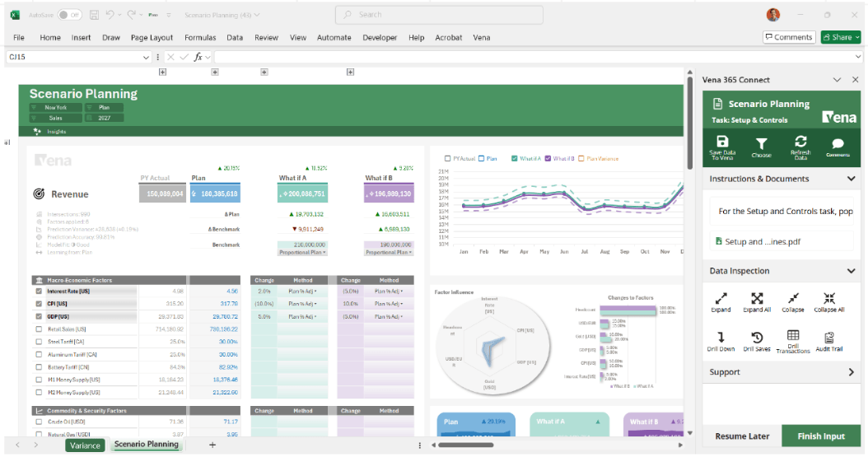Add a new sheet with plus icon

pyautogui.click(x=212, y=445)
